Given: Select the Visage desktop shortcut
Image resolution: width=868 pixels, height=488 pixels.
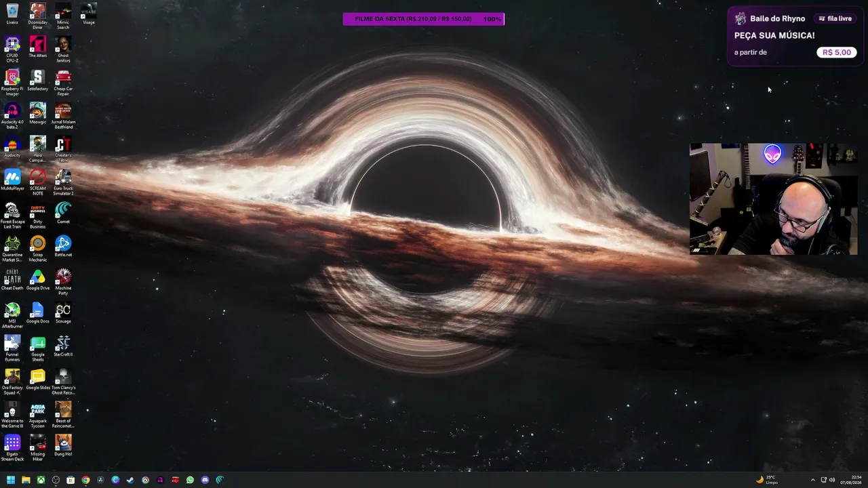Looking at the screenshot, I should point(88,14).
